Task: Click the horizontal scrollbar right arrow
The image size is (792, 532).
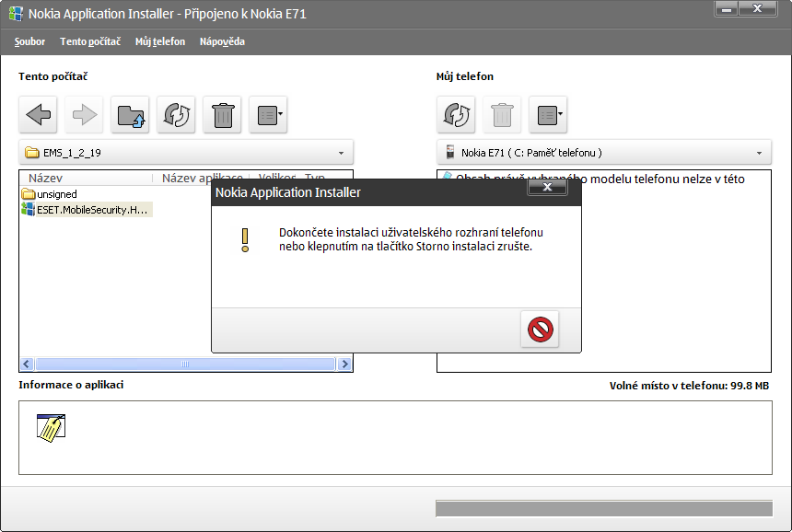Action: 344,364
